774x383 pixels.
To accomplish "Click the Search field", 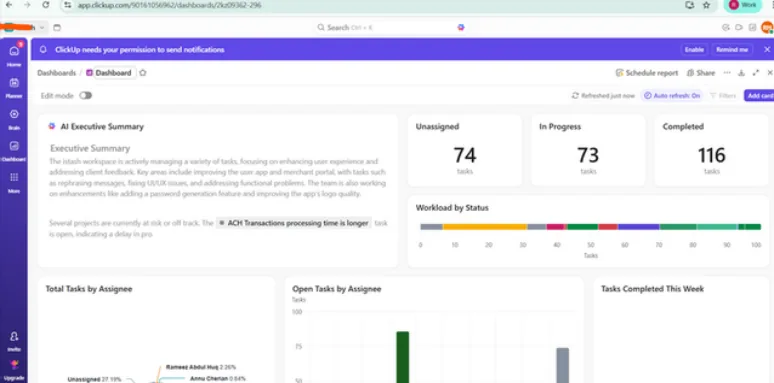I will (x=390, y=28).
